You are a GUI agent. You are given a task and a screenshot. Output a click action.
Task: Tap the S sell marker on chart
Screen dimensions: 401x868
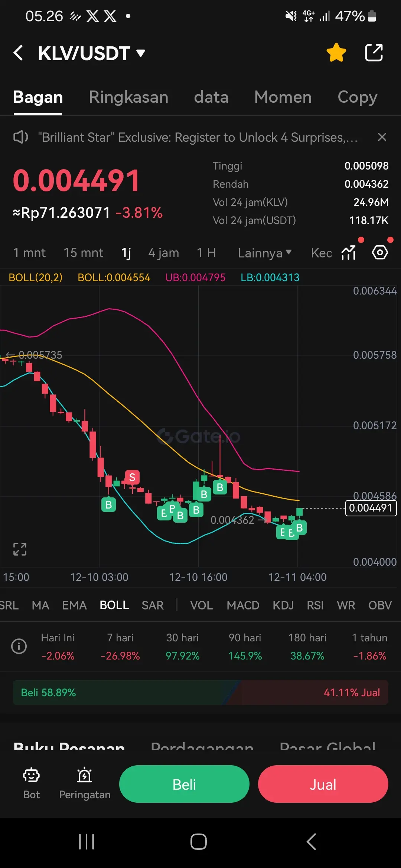(x=132, y=477)
